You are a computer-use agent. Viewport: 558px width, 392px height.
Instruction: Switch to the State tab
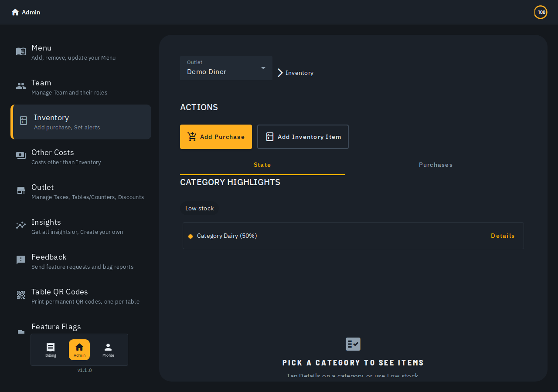click(262, 165)
